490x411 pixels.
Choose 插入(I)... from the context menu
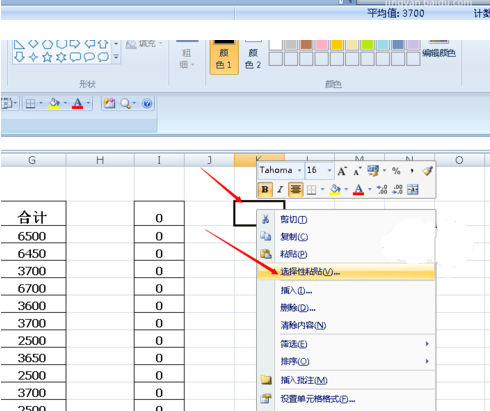[346, 291]
